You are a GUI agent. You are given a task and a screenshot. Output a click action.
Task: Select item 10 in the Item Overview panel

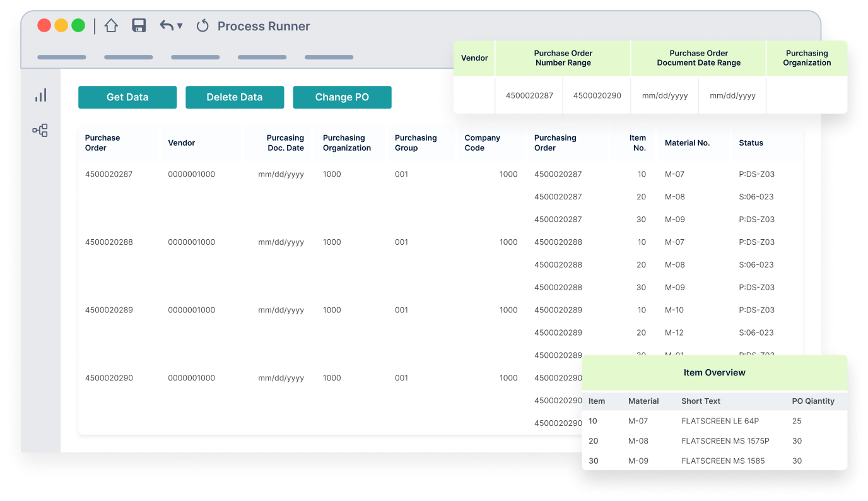[x=593, y=421]
